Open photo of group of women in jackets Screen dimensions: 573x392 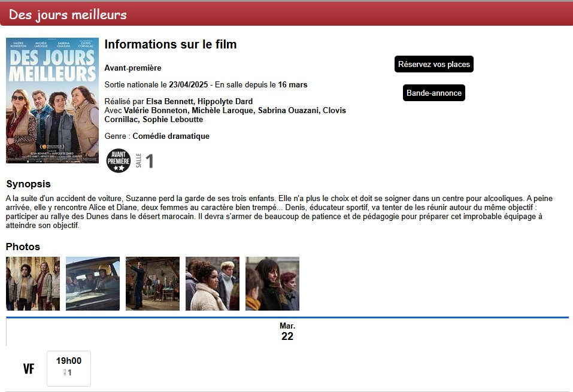(33, 284)
